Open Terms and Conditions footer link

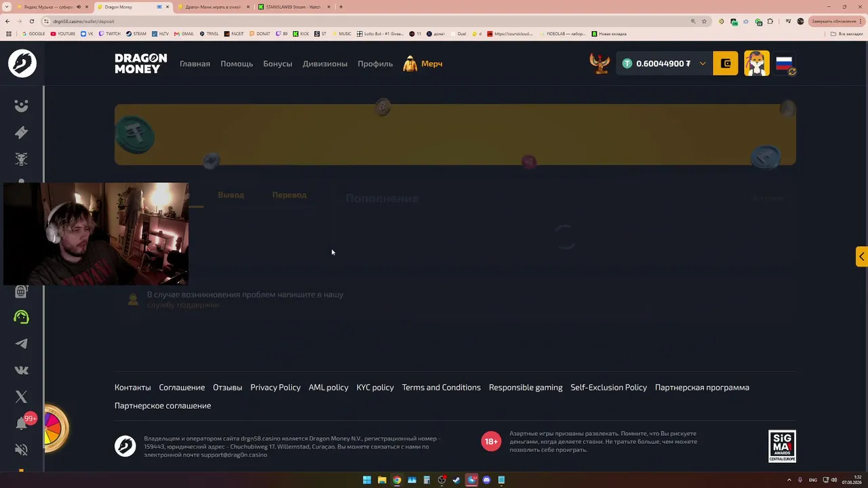[x=441, y=388]
